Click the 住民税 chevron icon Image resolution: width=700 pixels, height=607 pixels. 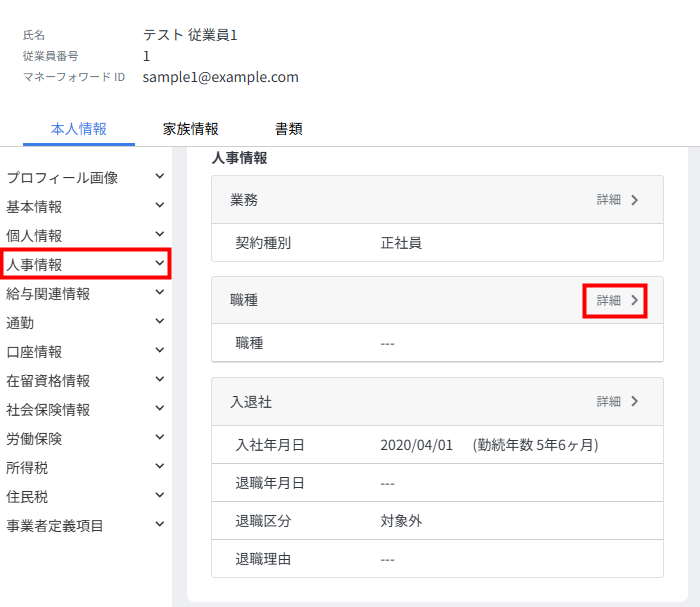coord(160,496)
